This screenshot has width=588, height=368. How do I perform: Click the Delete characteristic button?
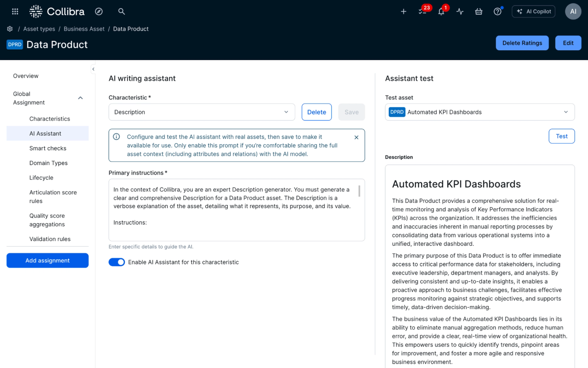[x=316, y=112]
